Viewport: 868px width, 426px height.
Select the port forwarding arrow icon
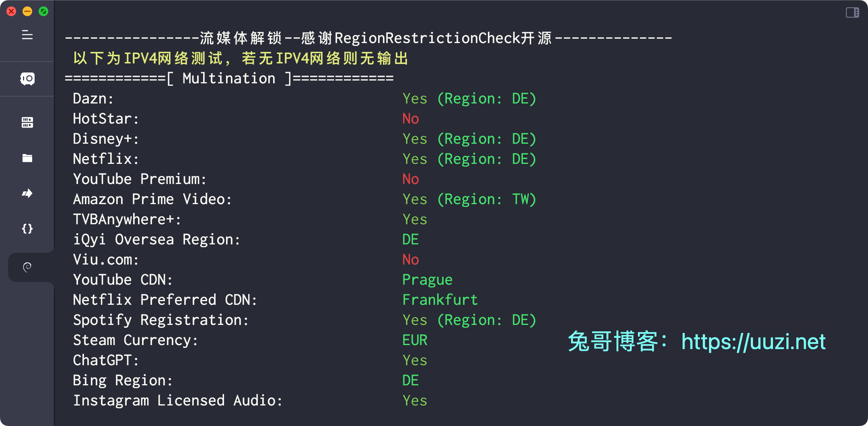[x=27, y=194]
